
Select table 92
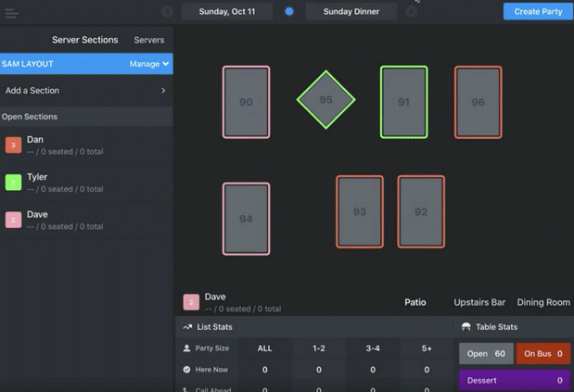point(421,211)
